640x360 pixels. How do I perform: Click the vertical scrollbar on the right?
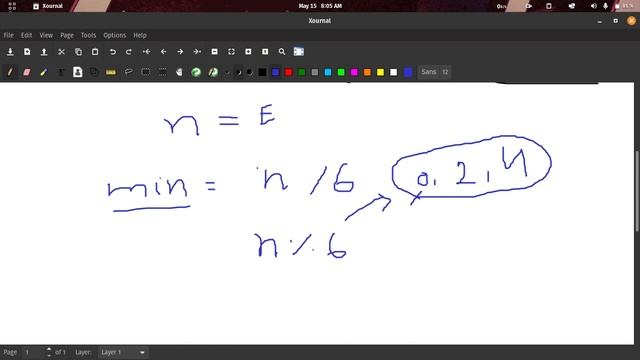[x=637, y=192]
